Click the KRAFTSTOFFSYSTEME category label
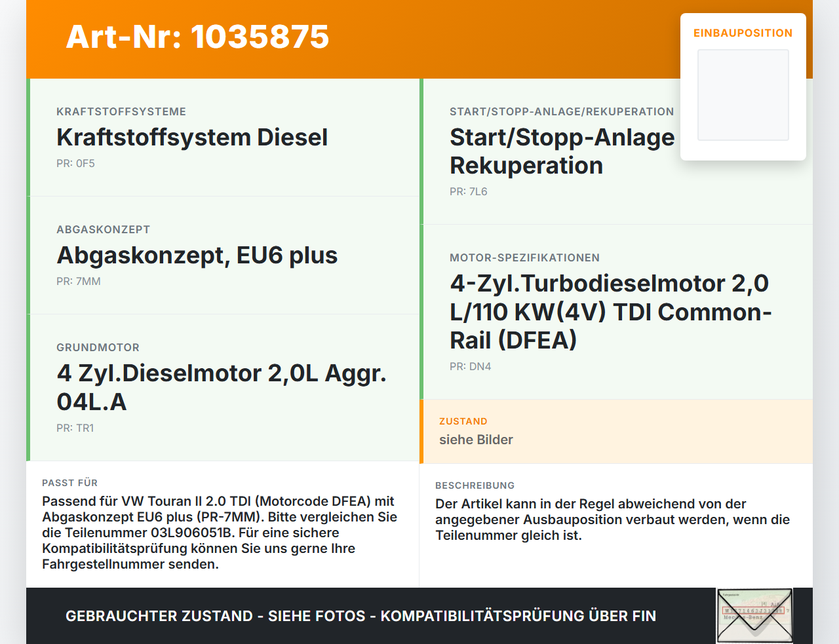839x644 pixels. tap(121, 111)
